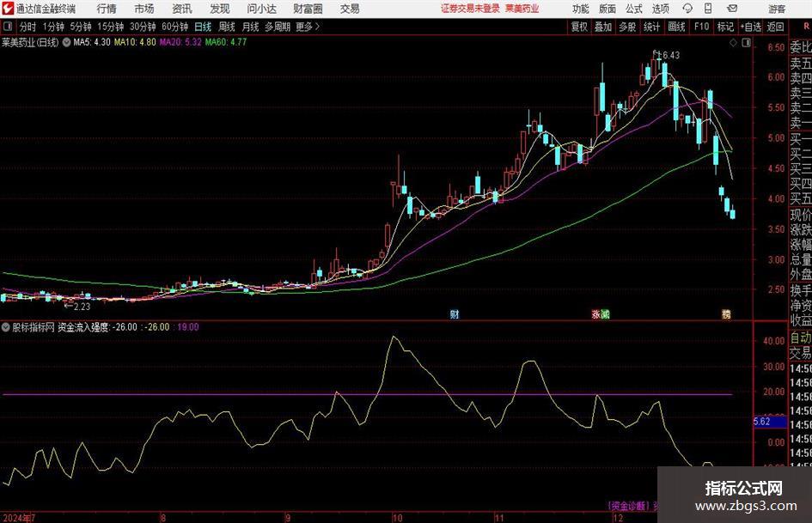
Task: Select the 周线 weekly period
Action: 226,27
